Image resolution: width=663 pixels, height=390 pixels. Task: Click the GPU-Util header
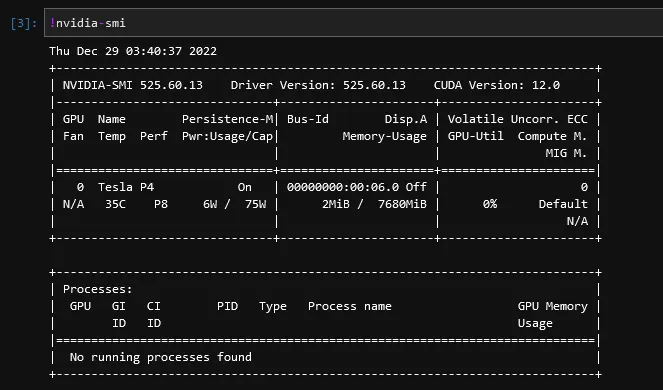click(x=476, y=136)
